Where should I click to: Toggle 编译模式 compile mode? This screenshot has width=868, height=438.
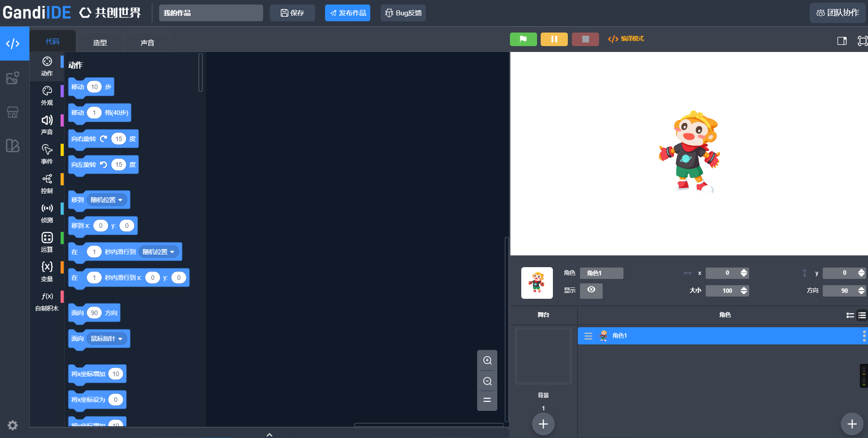pyautogui.click(x=626, y=39)
